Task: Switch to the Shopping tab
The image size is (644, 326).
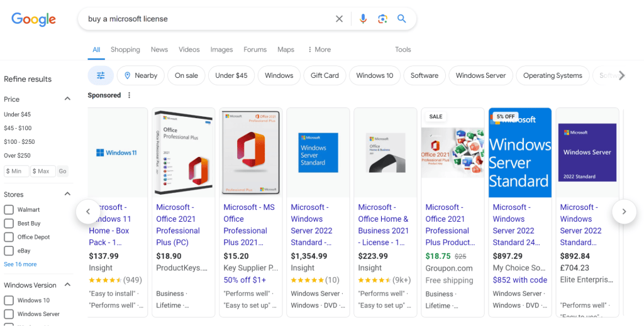Action: tap(125, 50)
